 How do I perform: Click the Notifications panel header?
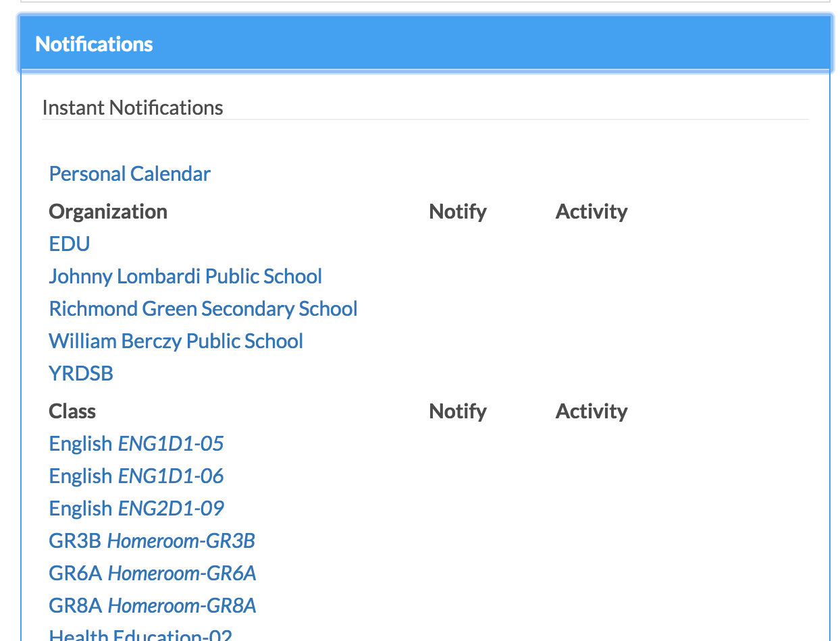425,44
